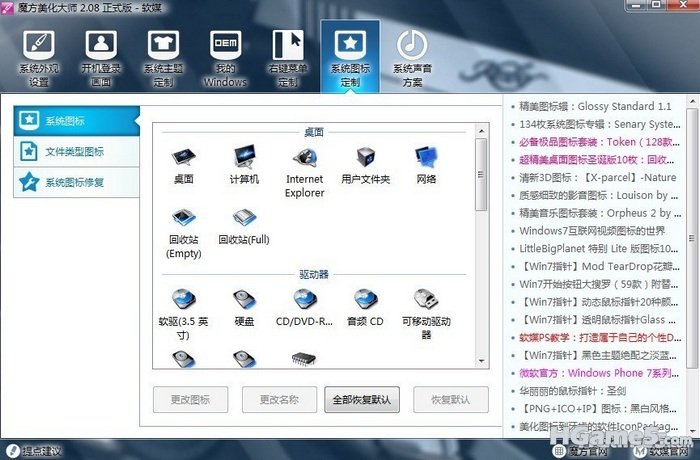Viewport: 700px width, 460px height.
Task: Open link 质感细致的影音图标：Louison
Action: pyautogui.click(x=599, y=195)
